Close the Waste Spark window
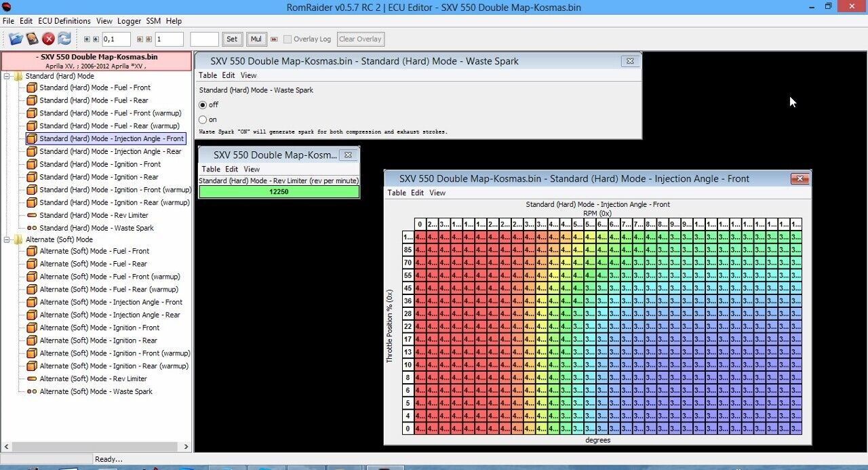Image resolution: width=868 pixels, height=470 pixels. pyautogui.click(x=630, y=61)
